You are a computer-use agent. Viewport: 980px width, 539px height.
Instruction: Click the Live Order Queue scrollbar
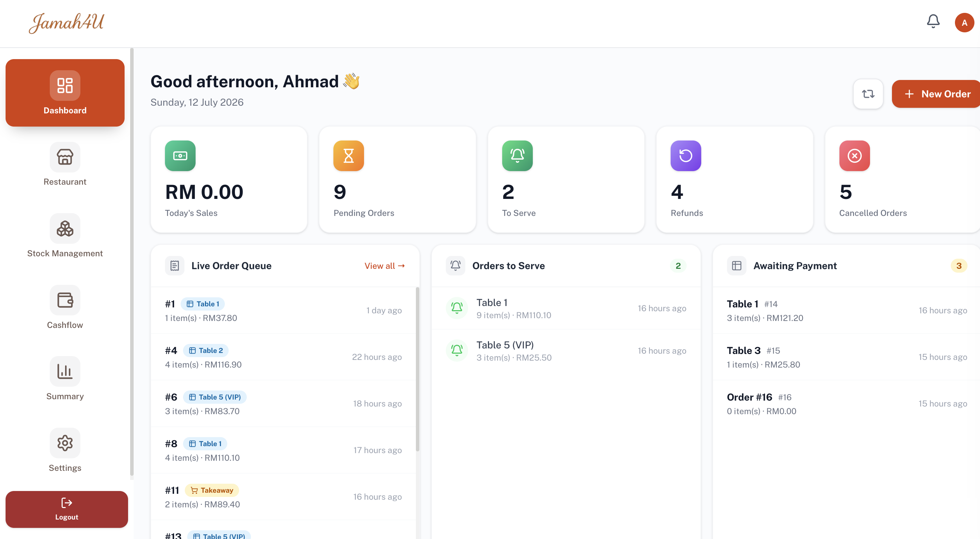click(417, 369)
